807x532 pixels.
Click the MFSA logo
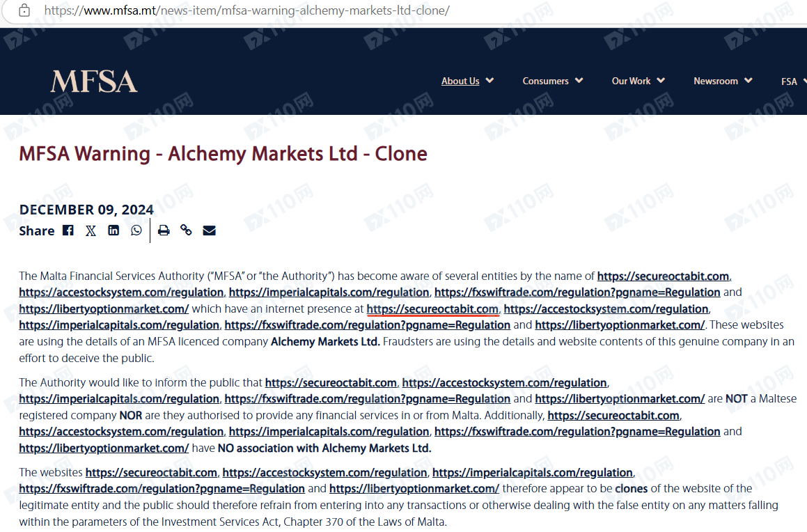pyautogui.click(x=94, y=81)
